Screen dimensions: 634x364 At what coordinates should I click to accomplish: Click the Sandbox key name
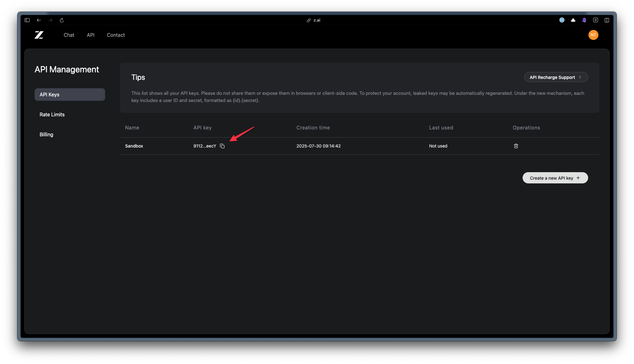click(x=134, y=146)
